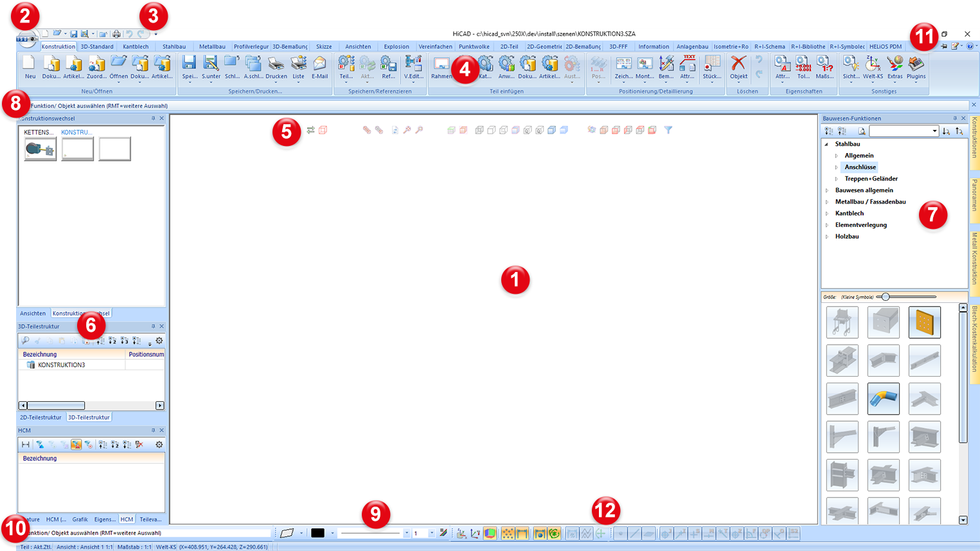Toggle the highlighted orange icon in HCM toolbar
Screen dimensions: 980x551
click(76, 444)
